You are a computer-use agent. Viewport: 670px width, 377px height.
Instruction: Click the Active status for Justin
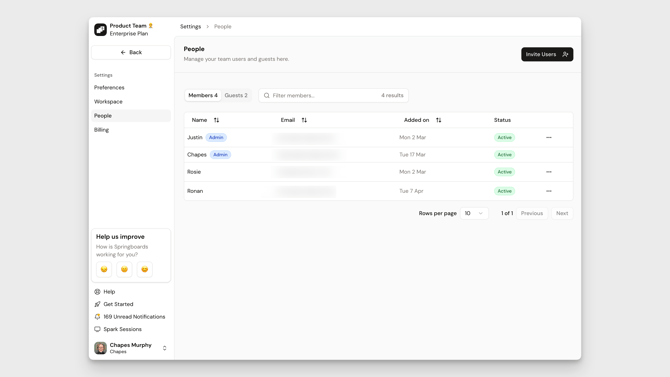click(x=504, y=137)
